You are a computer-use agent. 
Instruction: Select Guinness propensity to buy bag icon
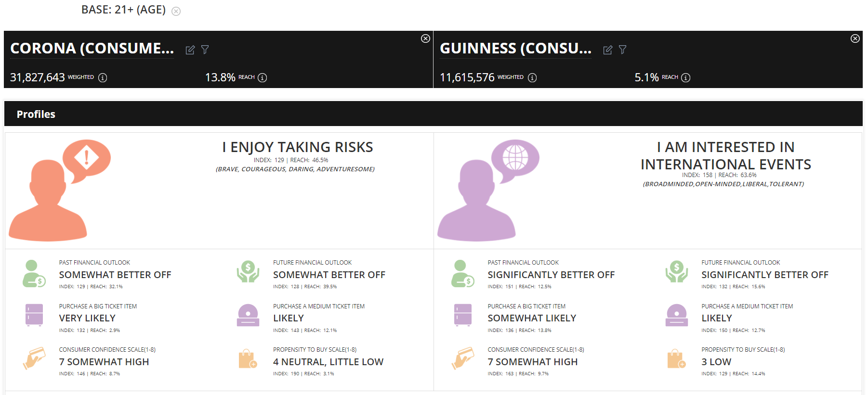677,359
